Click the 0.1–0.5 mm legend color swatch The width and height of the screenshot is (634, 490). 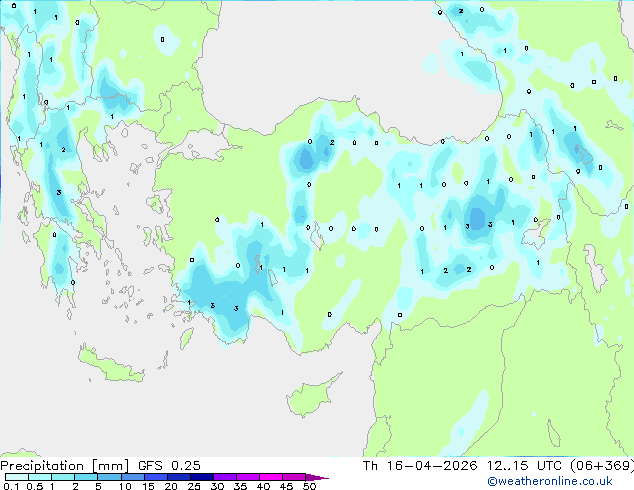click(x=17, y=477)
